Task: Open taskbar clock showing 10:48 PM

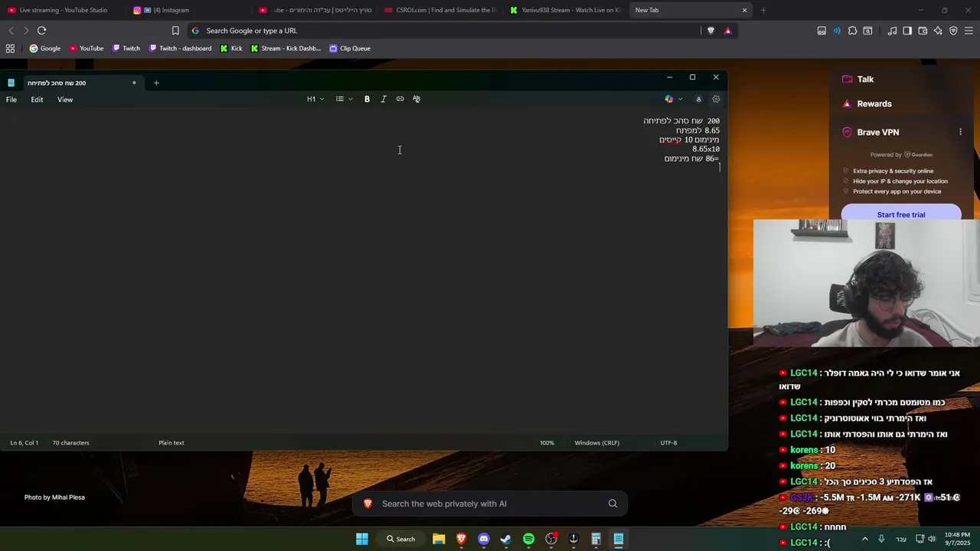Action: click(958, 539)
